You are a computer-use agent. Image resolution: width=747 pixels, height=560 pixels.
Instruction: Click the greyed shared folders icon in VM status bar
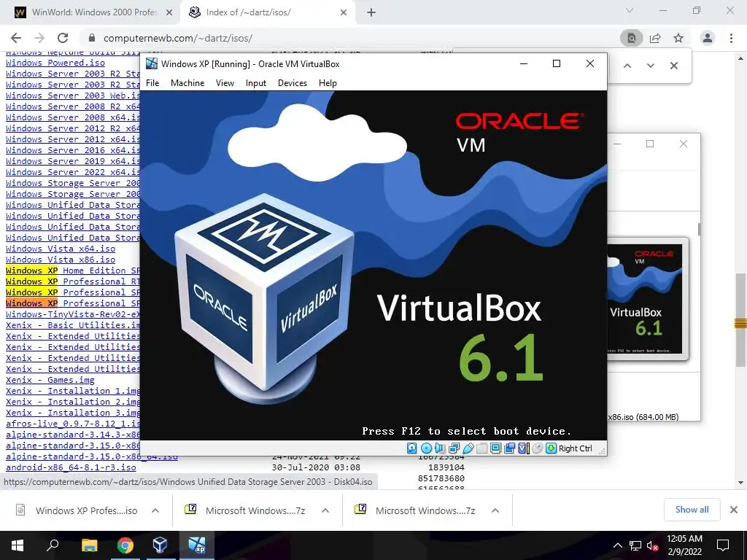(x=481, y=448)
